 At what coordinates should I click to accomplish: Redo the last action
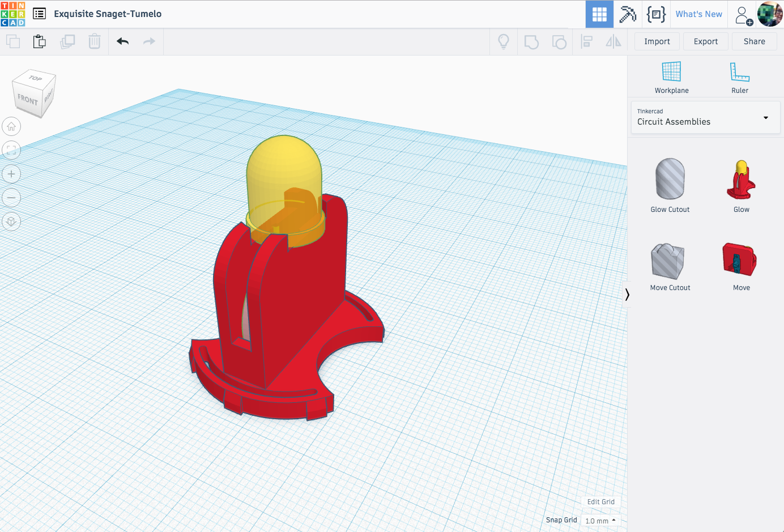click(149, 41)
